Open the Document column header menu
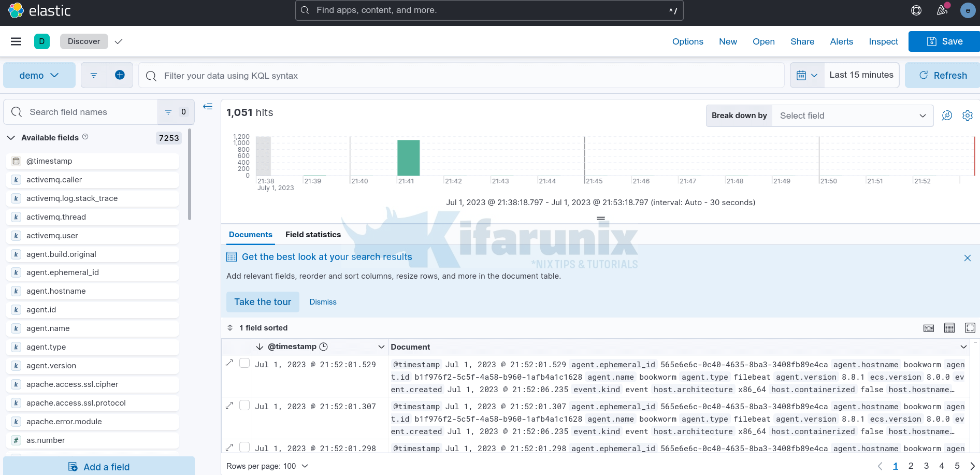The width and height of the screenshot is (980, 475). pyautogui.click(x=963, y=347)
